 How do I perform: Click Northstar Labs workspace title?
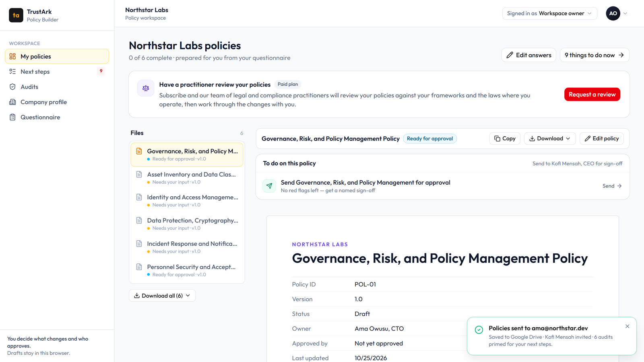coord(147,10)
